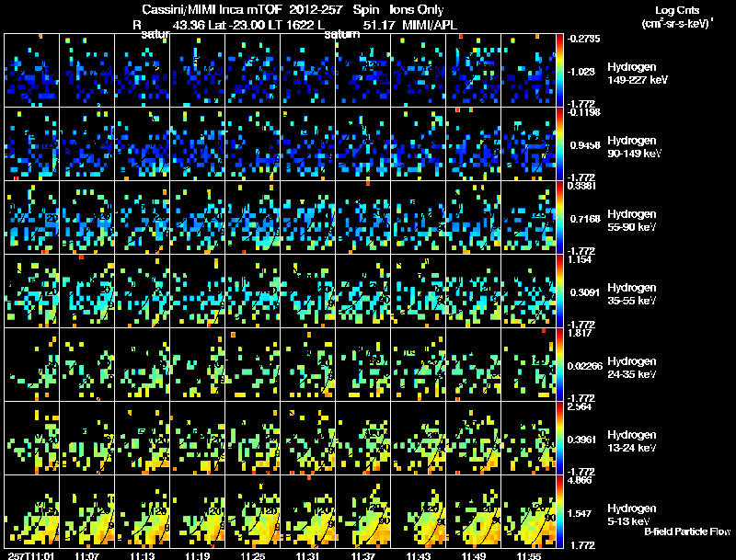The image size is (736, 560).
Task: Click the 'Hydrogen 149-227 keV' row label
Action: click(637, 74)
